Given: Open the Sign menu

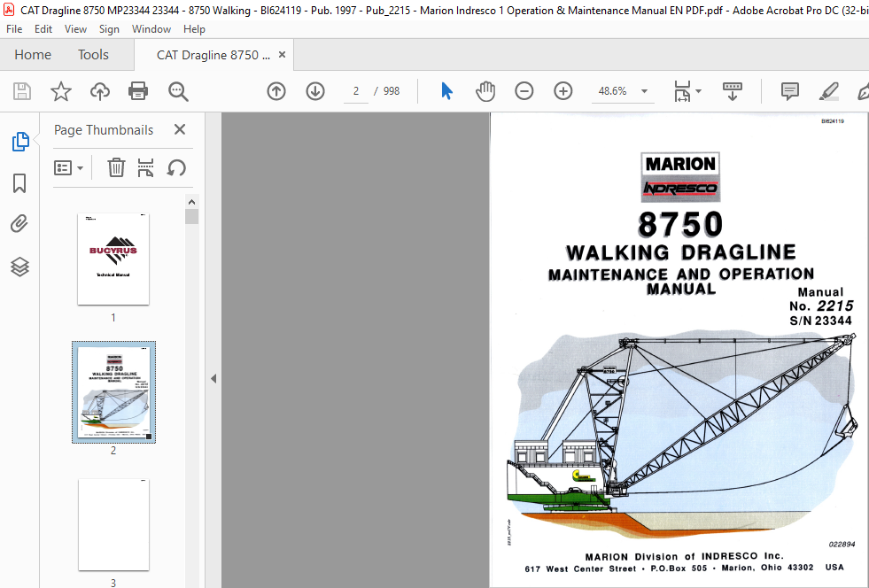Looking at the screenshot, I should pyautogui.click(x=109, y=29).
